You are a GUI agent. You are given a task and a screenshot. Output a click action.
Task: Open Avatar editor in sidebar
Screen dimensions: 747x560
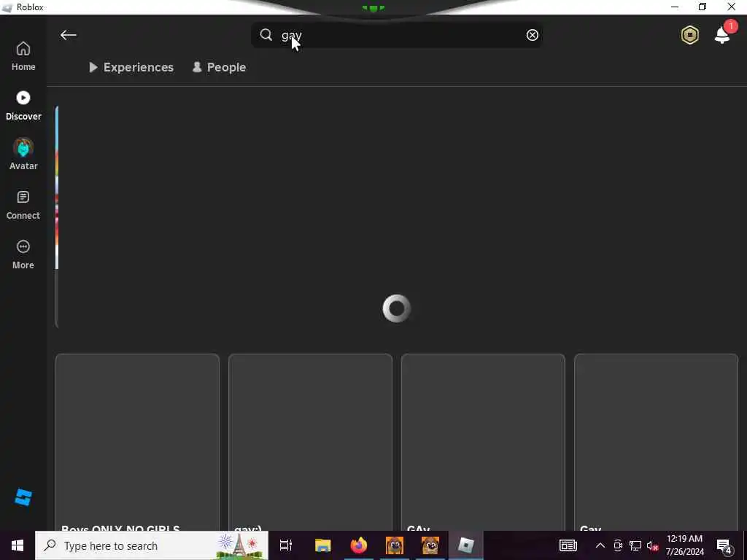(23, 155)
